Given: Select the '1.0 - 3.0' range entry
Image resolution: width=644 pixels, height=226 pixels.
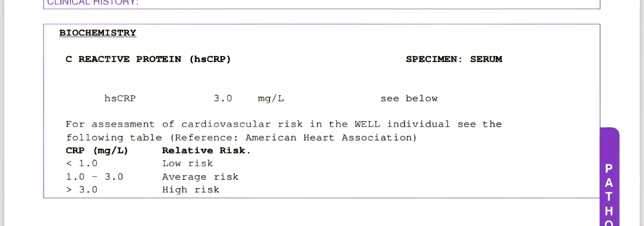Looking at the screenshot, I should click(95, 177).
